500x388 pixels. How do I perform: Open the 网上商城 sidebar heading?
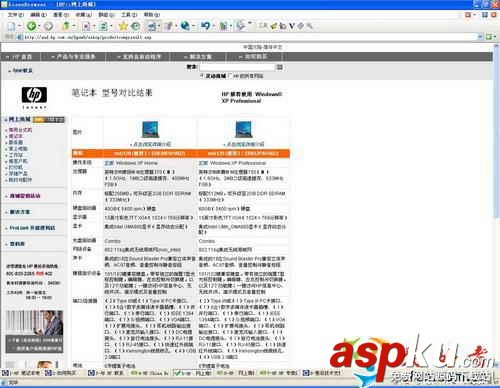pos(19,119)
